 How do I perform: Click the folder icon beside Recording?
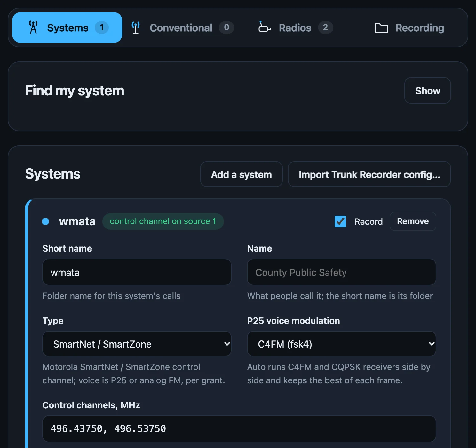[x=381, y=28]
